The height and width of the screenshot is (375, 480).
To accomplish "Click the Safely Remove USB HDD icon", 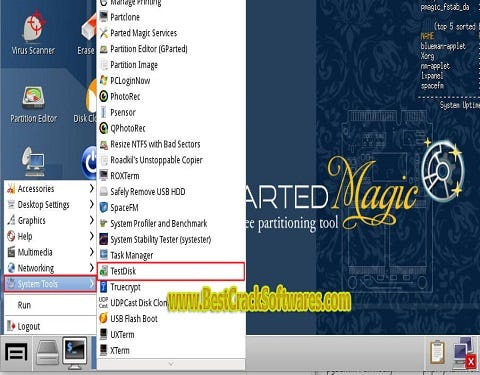I will point(104,191).
